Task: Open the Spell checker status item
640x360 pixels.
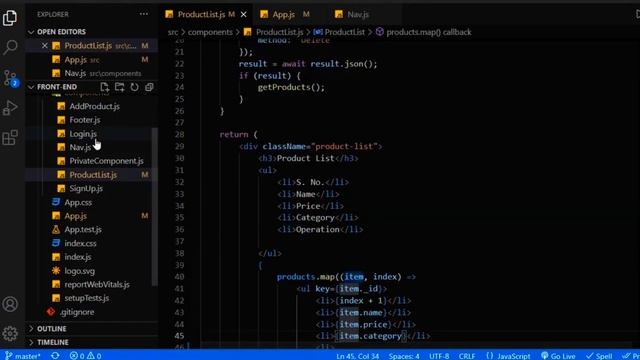Action: (599, 356)
